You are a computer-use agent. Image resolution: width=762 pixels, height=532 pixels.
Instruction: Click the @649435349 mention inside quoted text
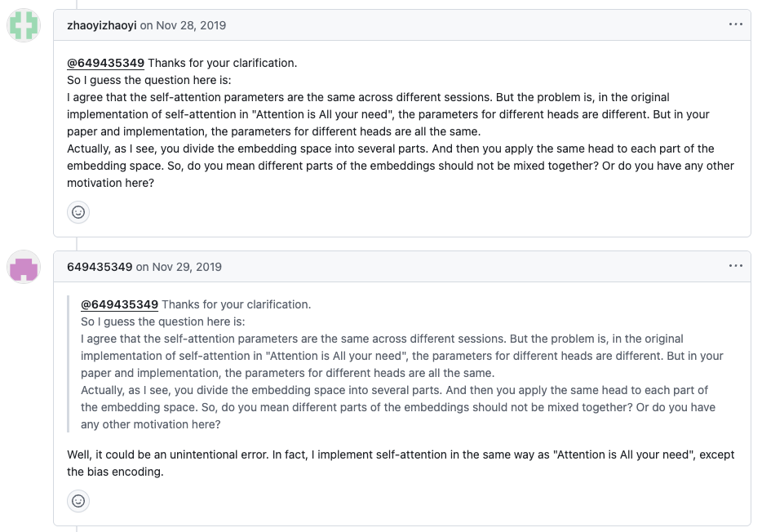click(x=120, y=304)
